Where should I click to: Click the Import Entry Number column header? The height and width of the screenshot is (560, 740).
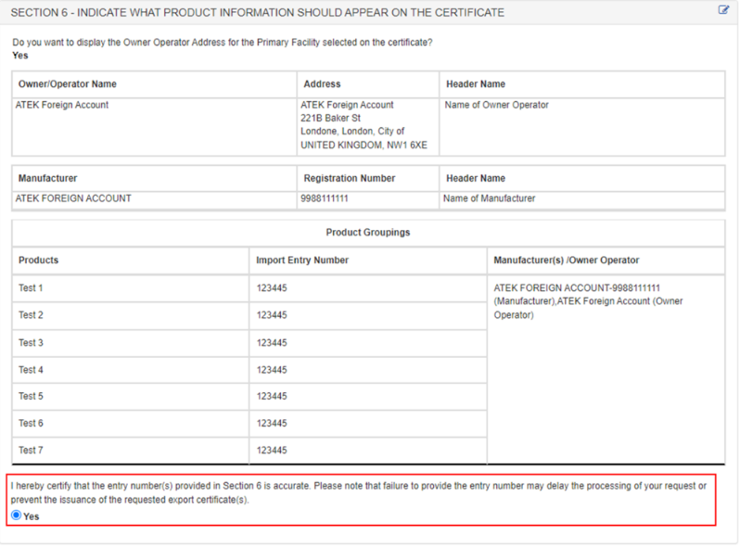pyautogui.click(x=302, y=261)
